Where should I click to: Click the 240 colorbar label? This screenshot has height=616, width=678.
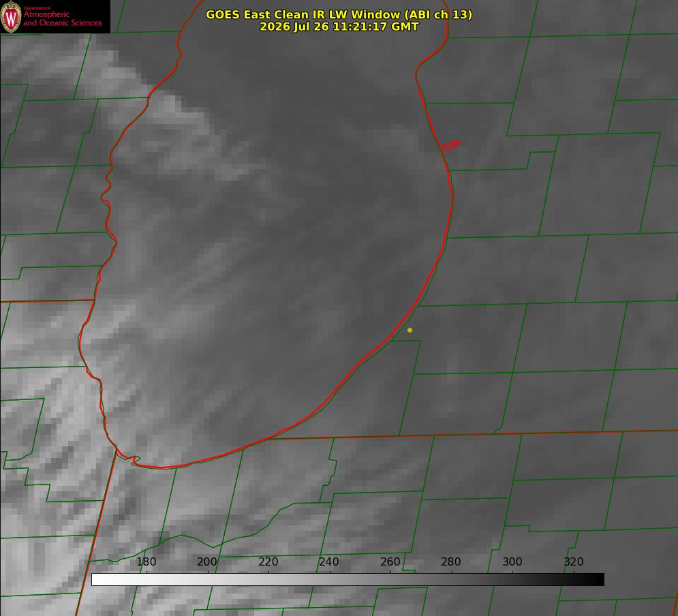click(x=329, y=561)
